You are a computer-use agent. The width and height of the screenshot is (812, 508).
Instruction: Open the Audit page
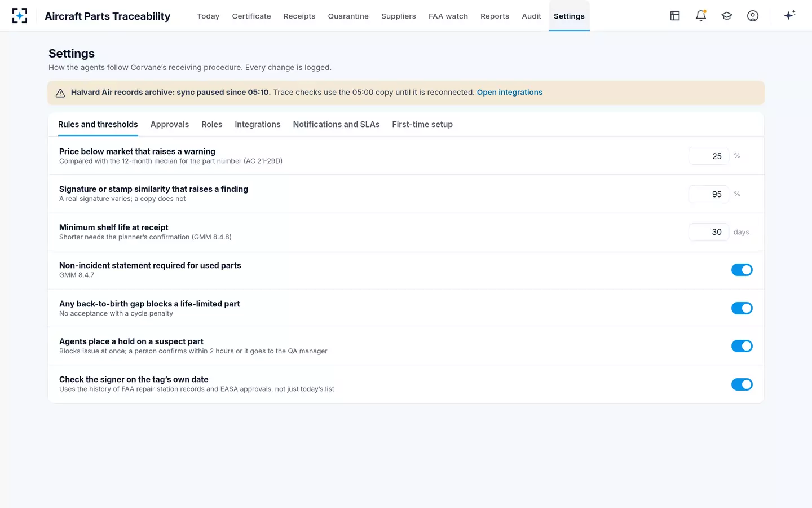531,16
